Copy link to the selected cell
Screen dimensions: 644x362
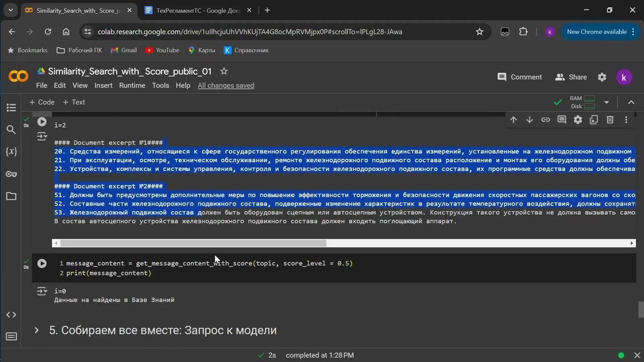pyautogui.click(x=545, y=120)
